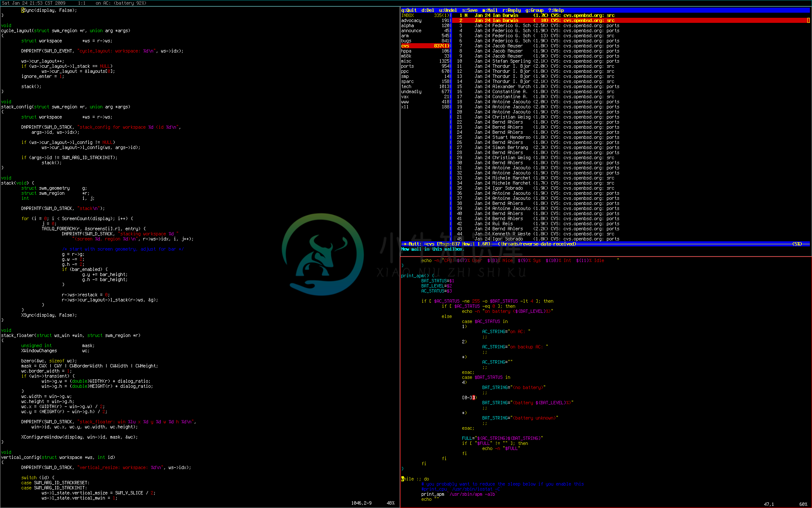Select the INBOX mailbox in sidebar

(x=425, y=15)
